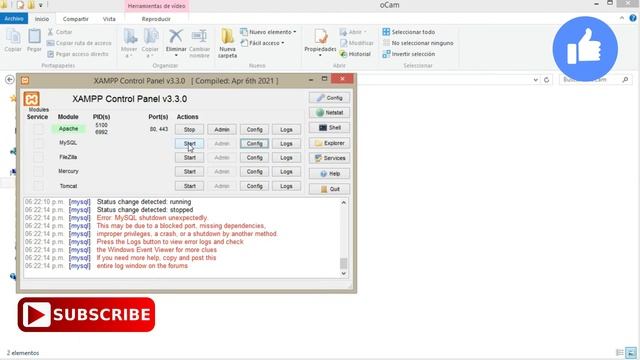The image size is (640, 360).
Task: Toggle Tomcat service checkbox
Action: 38,186
